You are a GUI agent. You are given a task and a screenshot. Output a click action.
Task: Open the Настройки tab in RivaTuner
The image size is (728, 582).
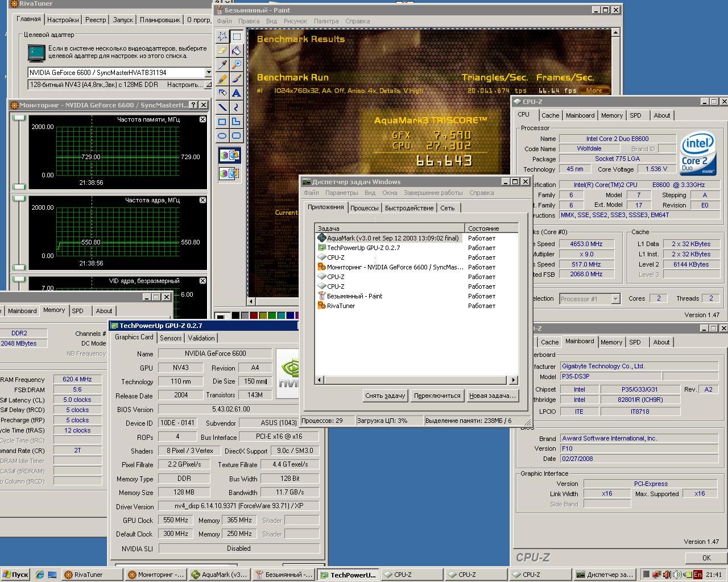point(63,20)
